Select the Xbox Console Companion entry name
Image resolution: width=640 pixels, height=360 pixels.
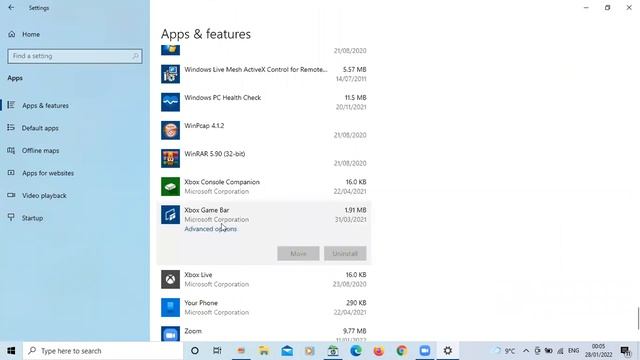pyautogui.click(x=222, y=182)
